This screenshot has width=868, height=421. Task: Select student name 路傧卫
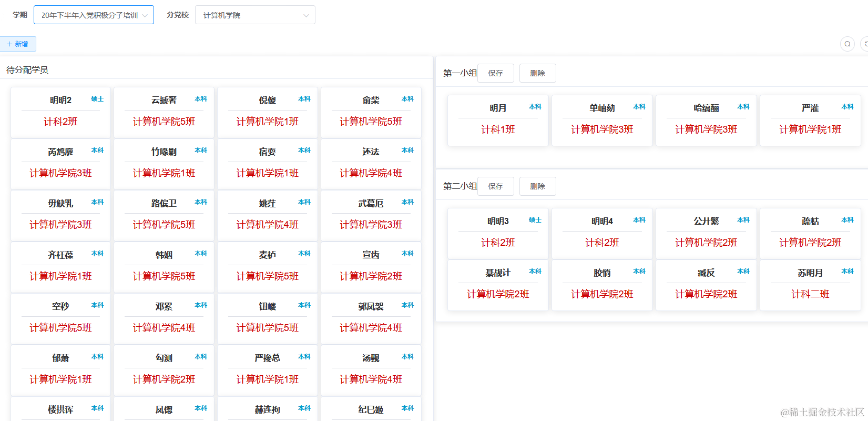pyautogui.click(x=164, y=203)
